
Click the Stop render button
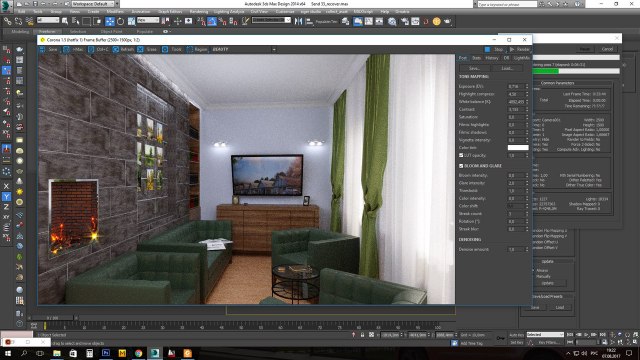(495, 49)
